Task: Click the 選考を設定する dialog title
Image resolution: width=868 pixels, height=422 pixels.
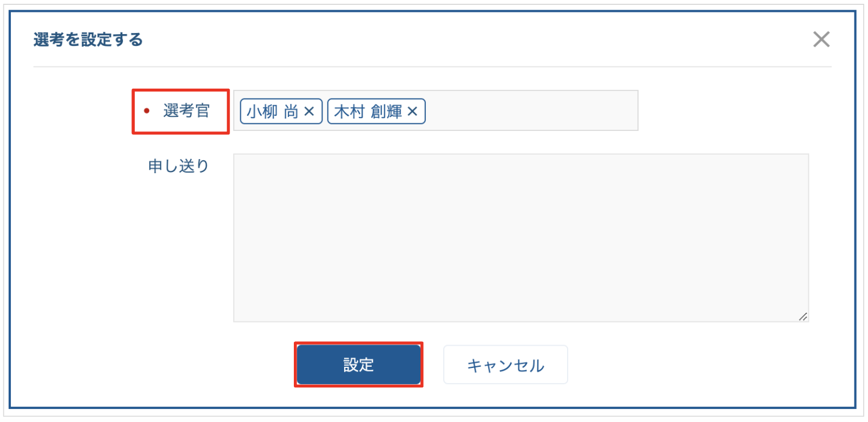Action: pyautogui.click(x=88, y=39)
